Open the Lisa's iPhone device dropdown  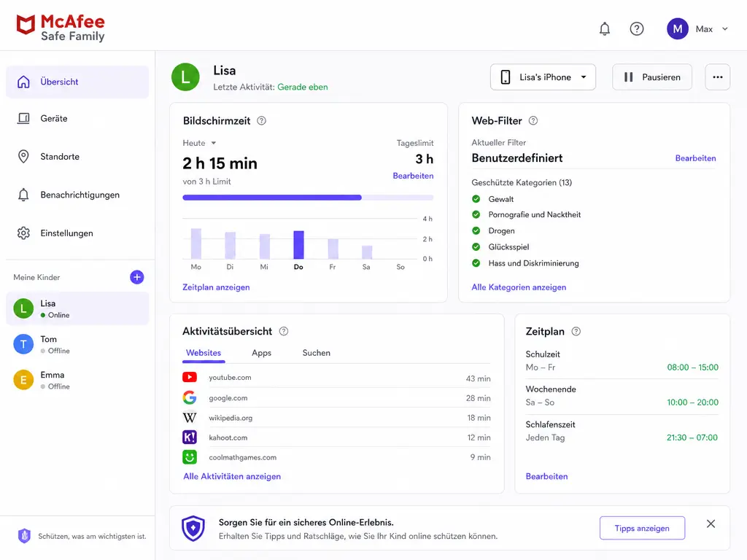543,77
